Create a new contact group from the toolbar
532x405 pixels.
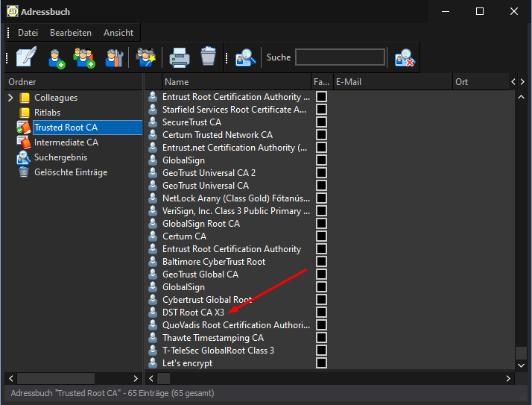click(x=83, y=57)
